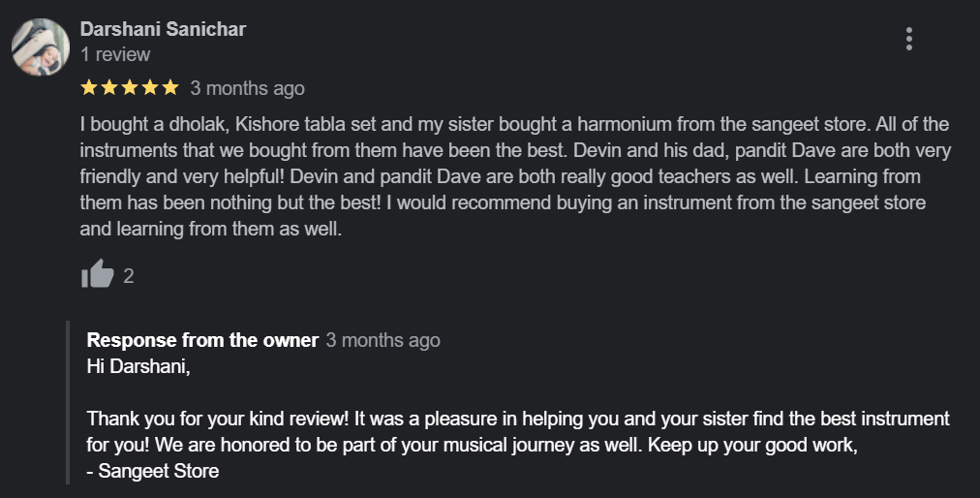
Task: Click the third yellow rating star
Action: [130, 88]
